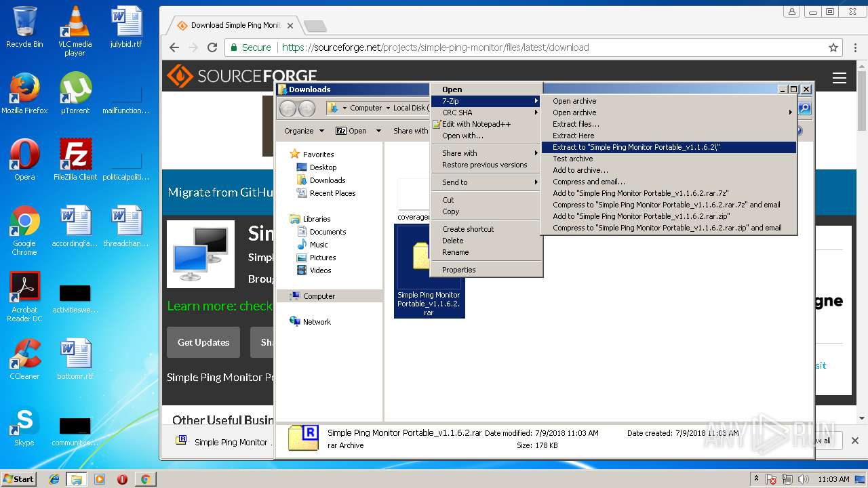The image size is (868, 488).
Task: Open Properties from context menu
Action: pyautogui.click(x=486, y=270)
